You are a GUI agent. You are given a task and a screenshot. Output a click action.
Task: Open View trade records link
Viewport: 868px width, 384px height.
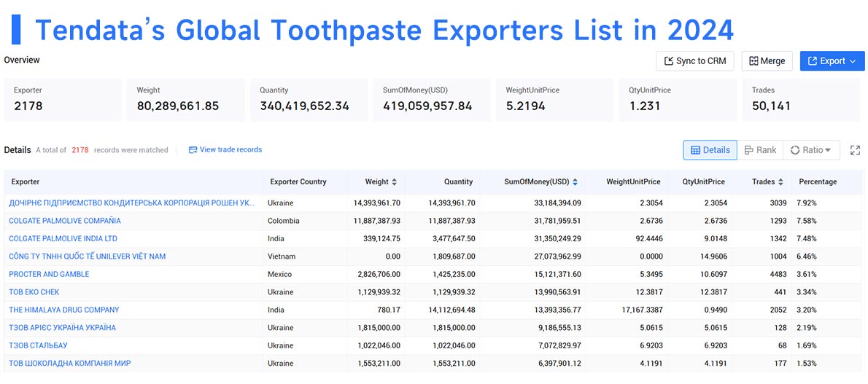click(225, 149)
